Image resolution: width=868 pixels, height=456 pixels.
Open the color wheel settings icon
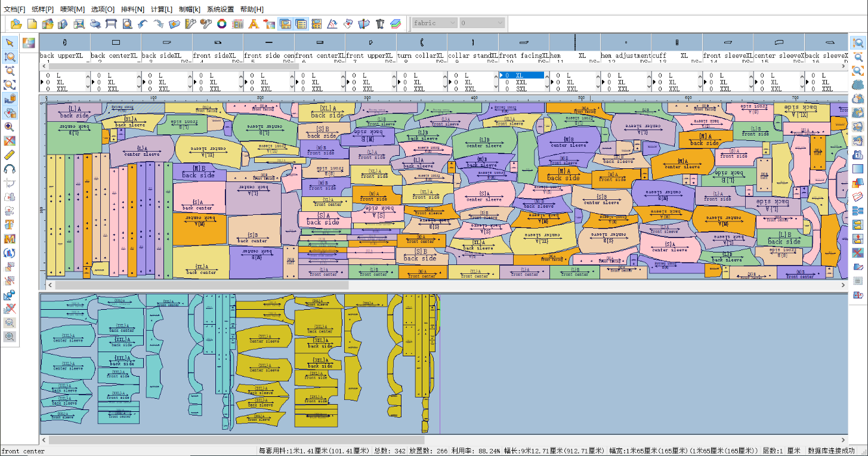[221, 24]
